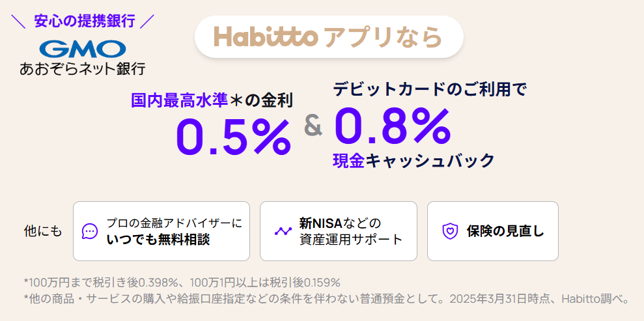Image resolution: width=644 pixels, height=321 pixels.
Task: Open the 保険の見直し text label
Action: [x=505, y=231]
